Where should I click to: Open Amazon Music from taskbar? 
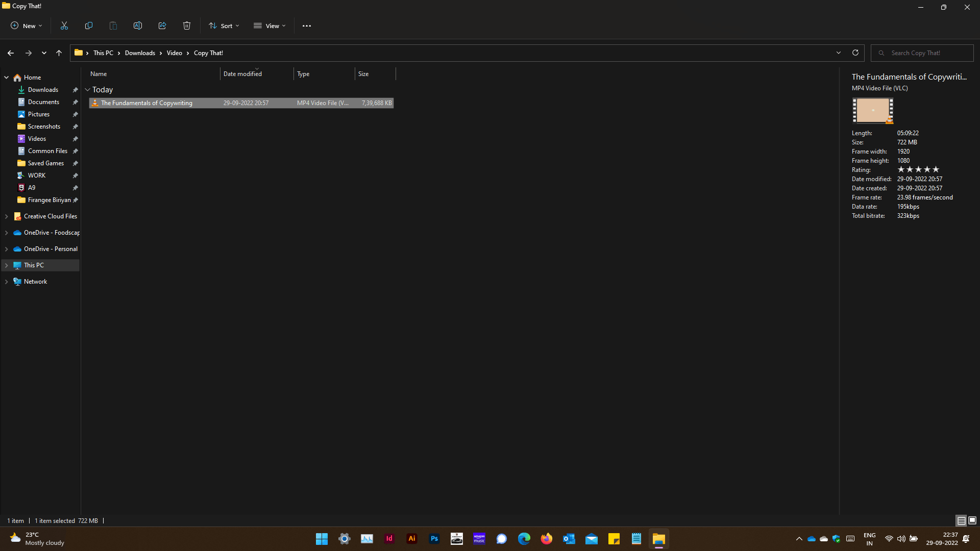479,539
